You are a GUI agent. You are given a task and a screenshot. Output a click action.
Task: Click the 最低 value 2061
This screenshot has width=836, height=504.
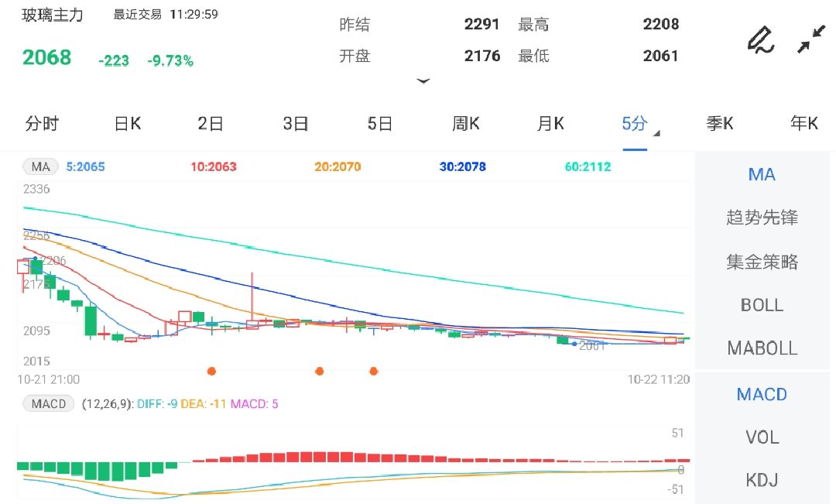tap(660, 56)
